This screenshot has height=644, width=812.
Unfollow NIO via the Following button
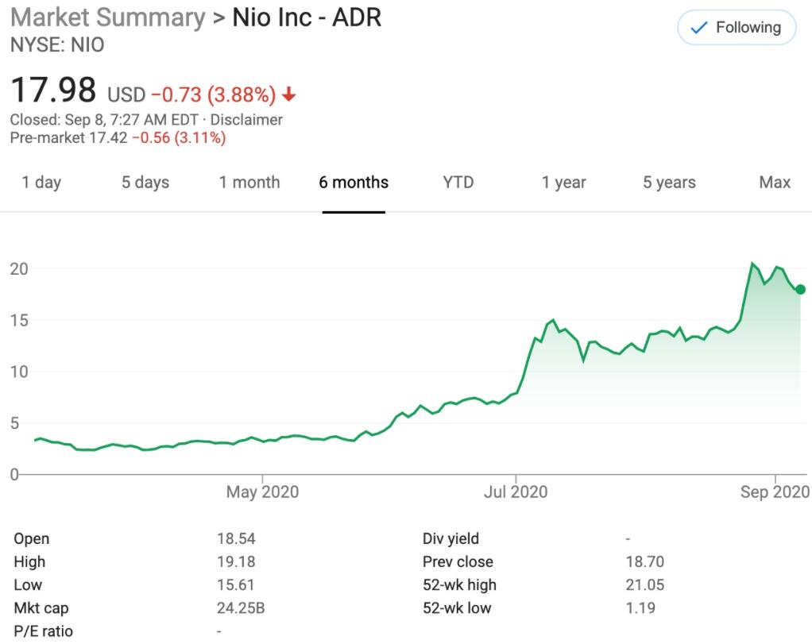735,27
